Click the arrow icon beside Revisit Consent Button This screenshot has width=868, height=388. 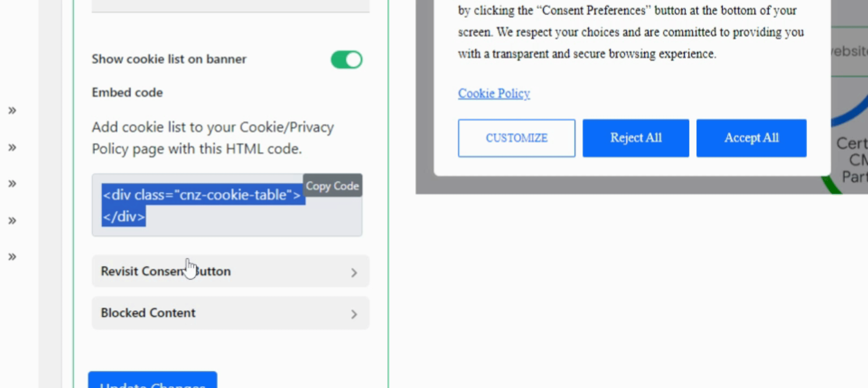353,272
